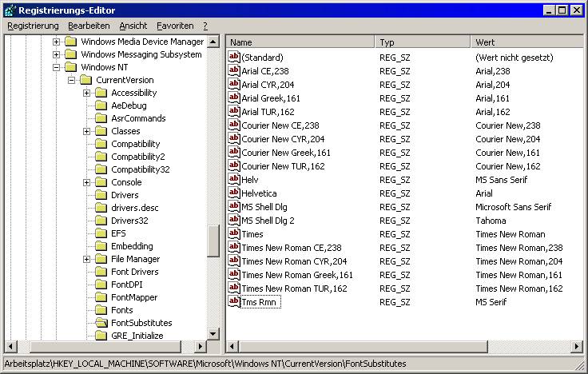Click the Fonts folder icon in tree
Viewport: 588px width, 374px height.
(x=101, y=310)
